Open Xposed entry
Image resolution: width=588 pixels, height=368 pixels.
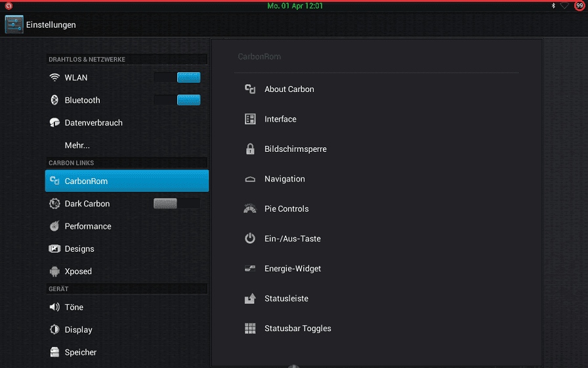pos(127,271)
